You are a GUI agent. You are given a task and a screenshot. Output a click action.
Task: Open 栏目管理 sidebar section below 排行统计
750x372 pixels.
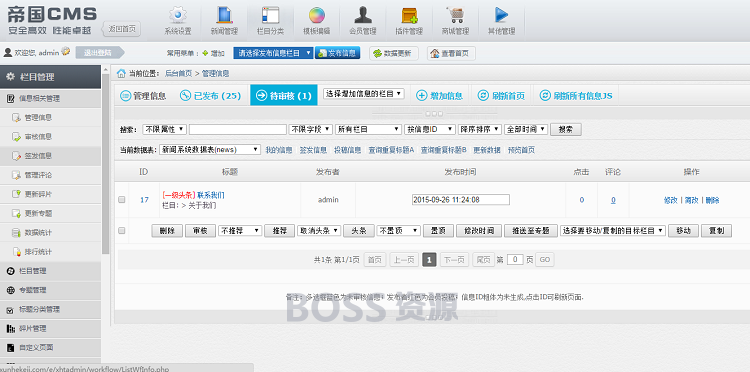coord(50,271)
